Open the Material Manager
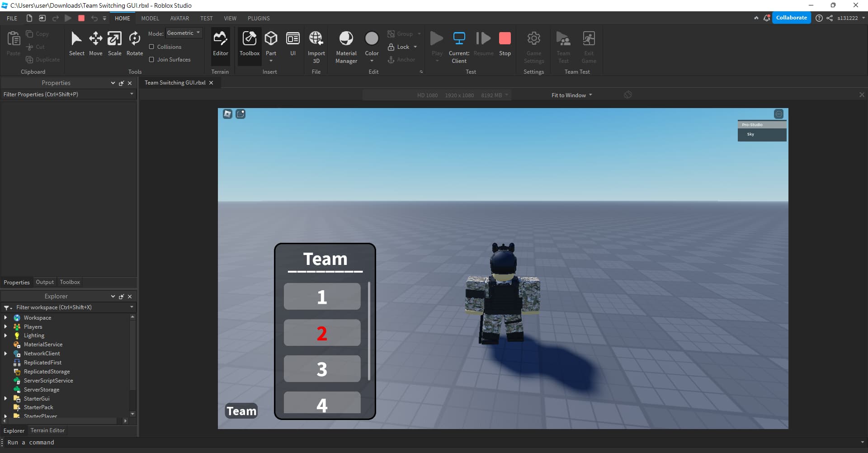The height and width of the screenshot is (453, 868). tap(346, 45)
